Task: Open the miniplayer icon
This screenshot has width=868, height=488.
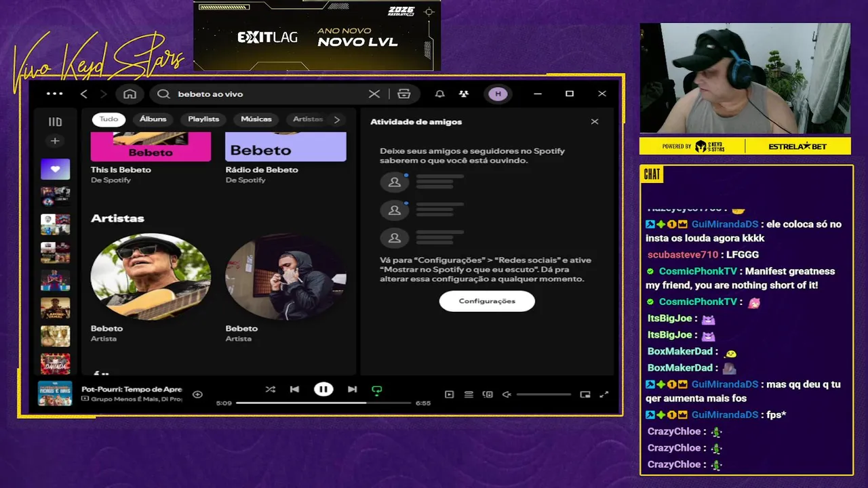Action: (x=585, y=394)
